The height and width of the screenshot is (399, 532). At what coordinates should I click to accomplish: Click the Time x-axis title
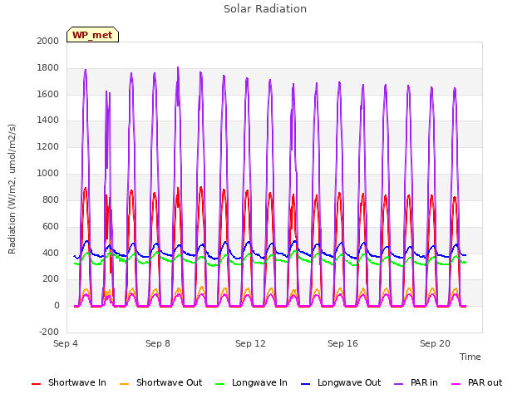tap(470, 357)
